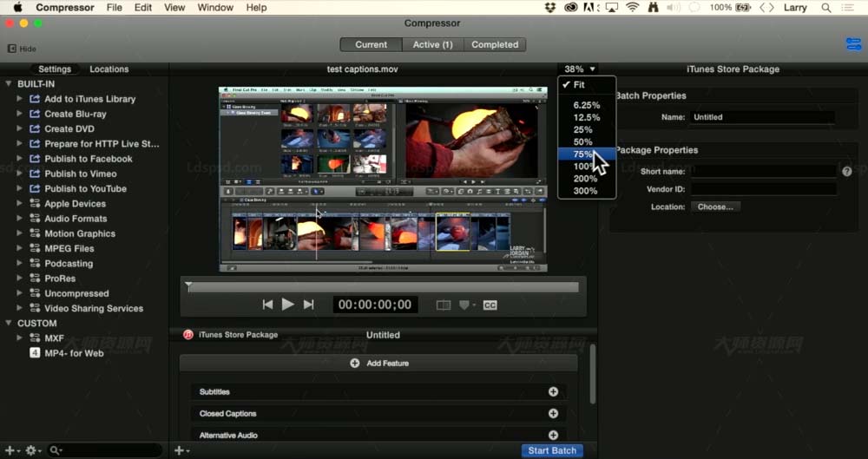Collapse the CUSTOM section
The width and height of the screenshot is (868, 459).
[x=9, y=323]
